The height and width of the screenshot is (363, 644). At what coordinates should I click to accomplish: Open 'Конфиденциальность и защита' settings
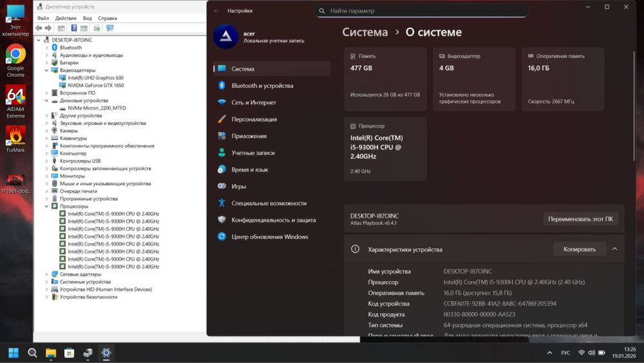coord(272,220)
